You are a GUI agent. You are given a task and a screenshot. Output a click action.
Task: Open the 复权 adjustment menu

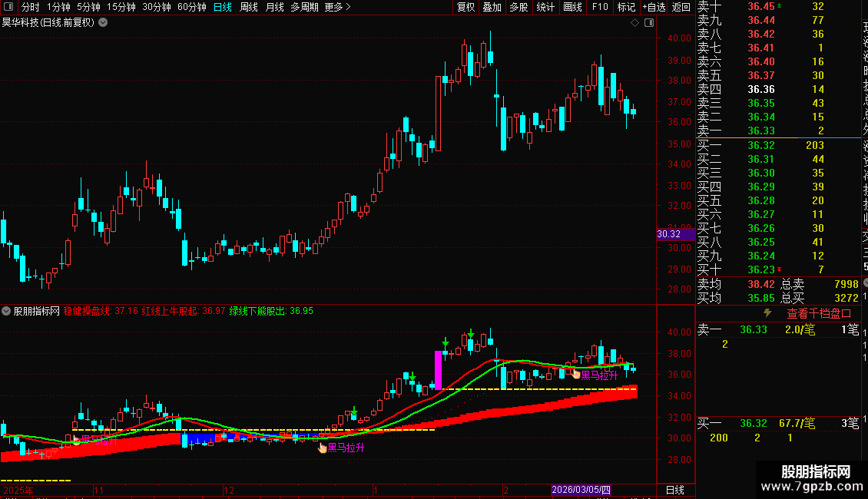point(465,7)
